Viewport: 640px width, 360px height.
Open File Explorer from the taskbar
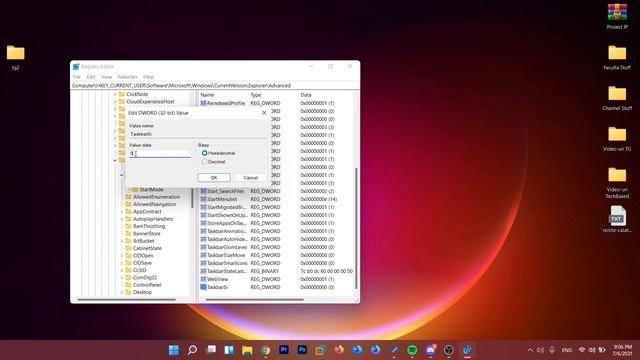247,350
